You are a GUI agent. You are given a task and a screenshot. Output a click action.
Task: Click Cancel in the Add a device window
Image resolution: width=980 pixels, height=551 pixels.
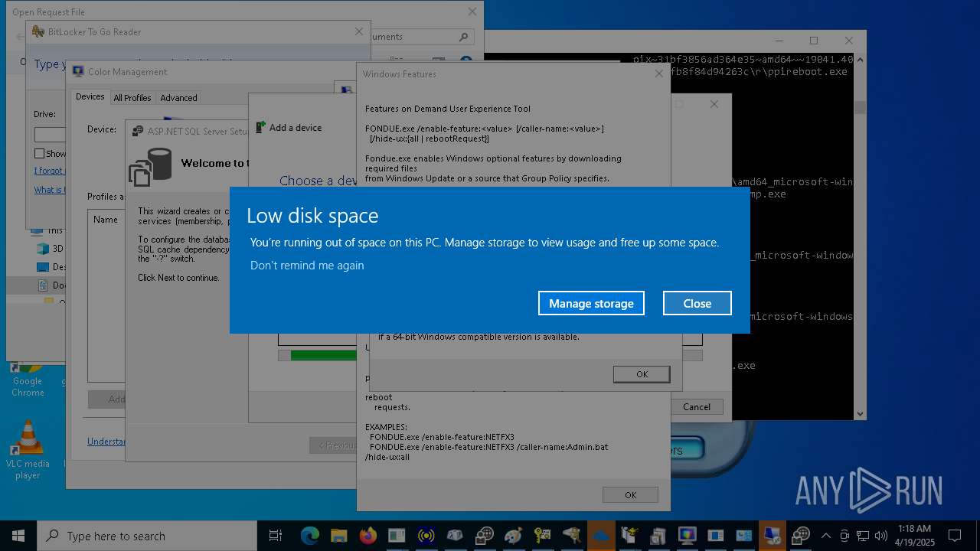[697, 407]
